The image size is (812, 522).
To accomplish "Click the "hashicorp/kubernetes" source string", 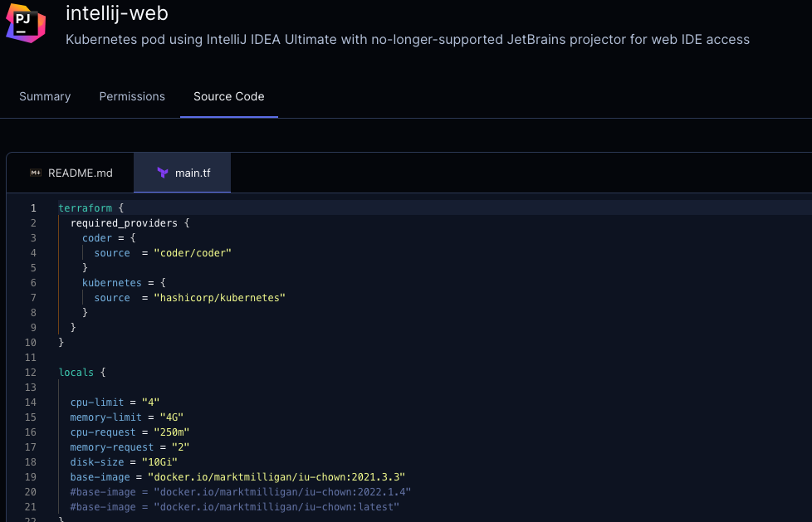I will click(219, 298).
